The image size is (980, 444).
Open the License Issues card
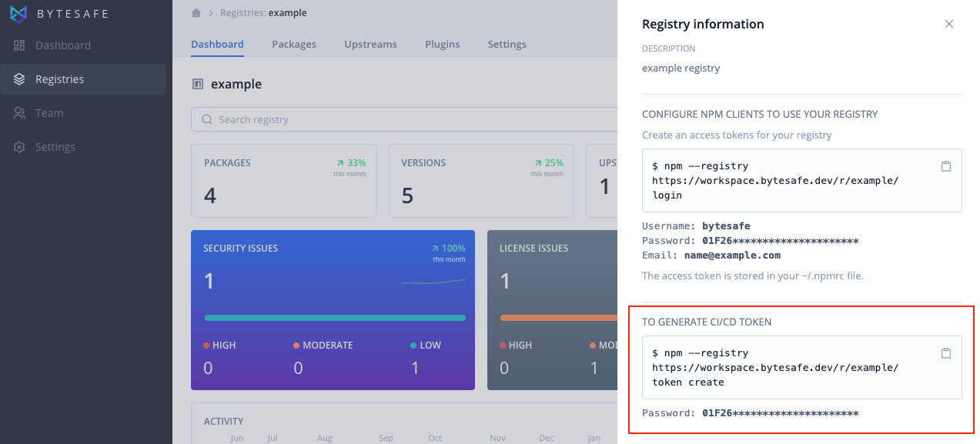[x=553, y=310]
